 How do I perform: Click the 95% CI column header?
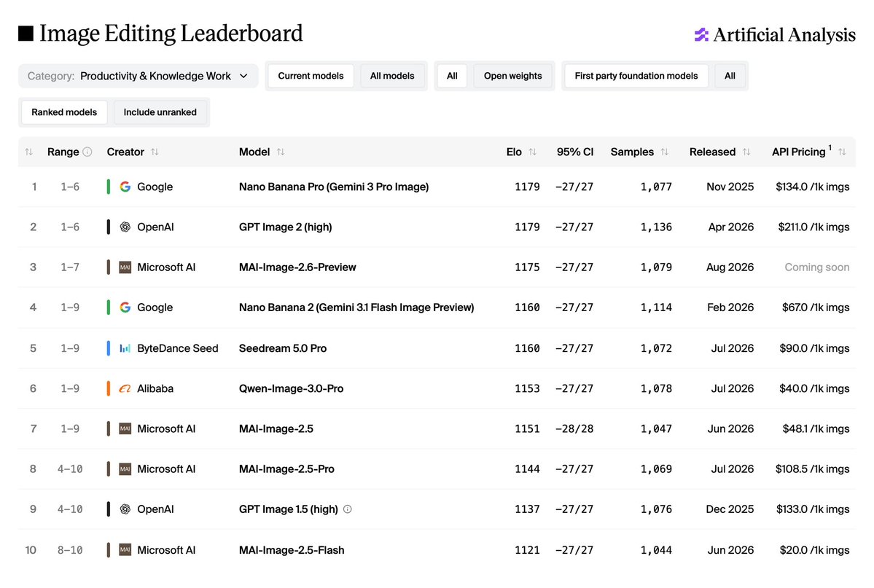574,152
